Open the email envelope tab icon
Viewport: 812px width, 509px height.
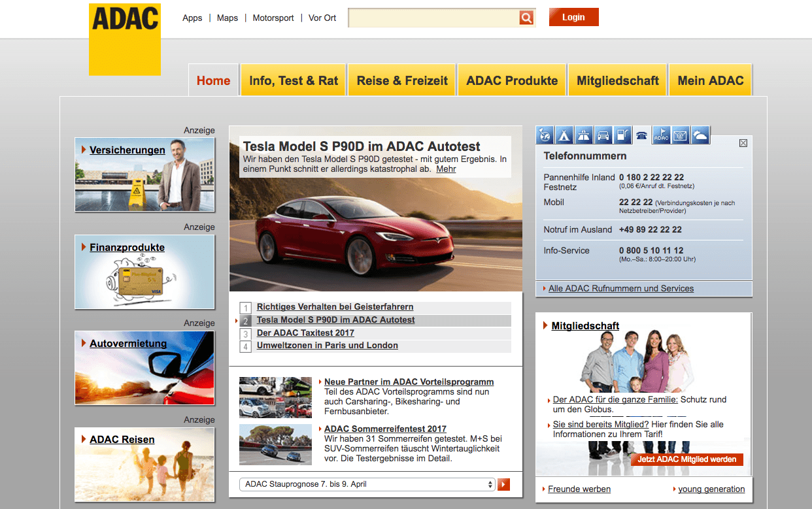(x=681, y=135)
